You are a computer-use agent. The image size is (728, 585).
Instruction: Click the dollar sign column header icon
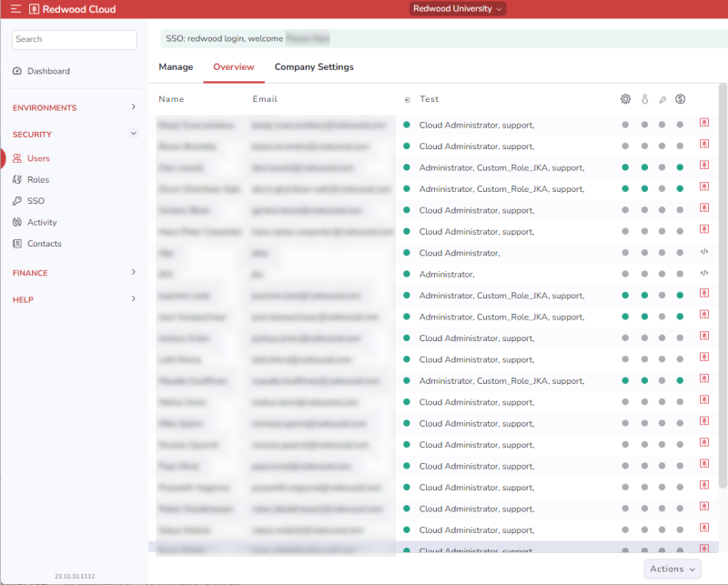680,99
